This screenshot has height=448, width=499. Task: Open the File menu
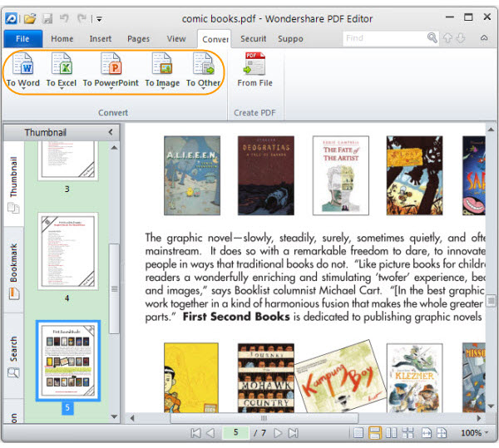(x=23, y=39)
